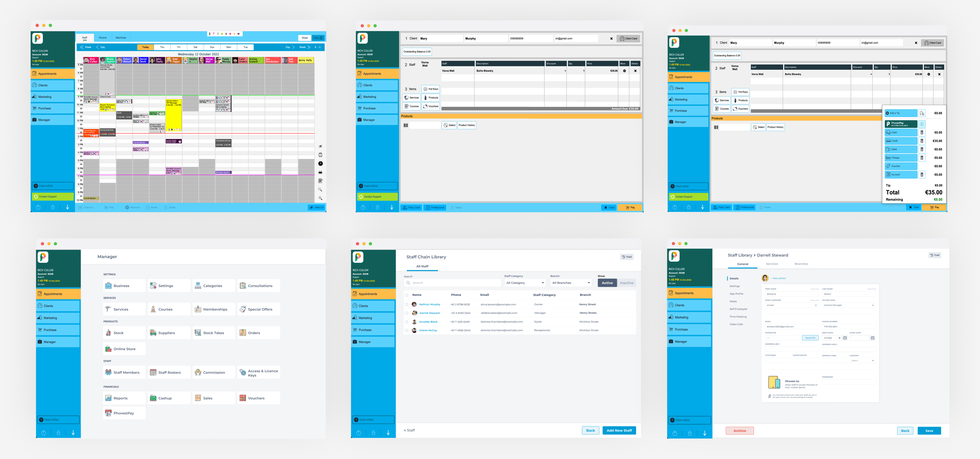Open the Branches tab in Darrell Steward's staff page
980x459 pixels.
[801, 264]
